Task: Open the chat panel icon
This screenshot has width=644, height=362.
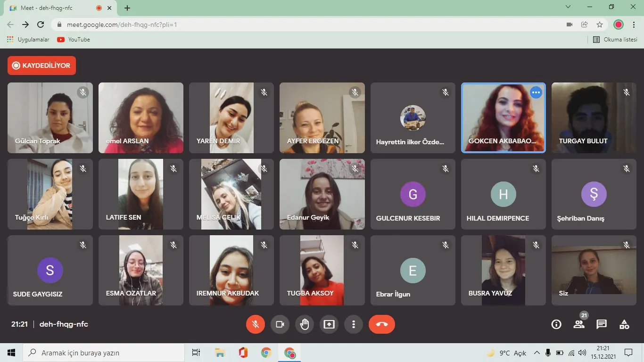Action: [x=602, y=324]
